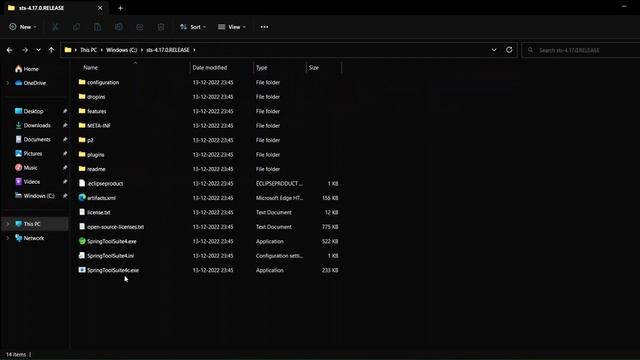Refresh the folder view
Screen dimensions: 640x360
tap(509, 50)
